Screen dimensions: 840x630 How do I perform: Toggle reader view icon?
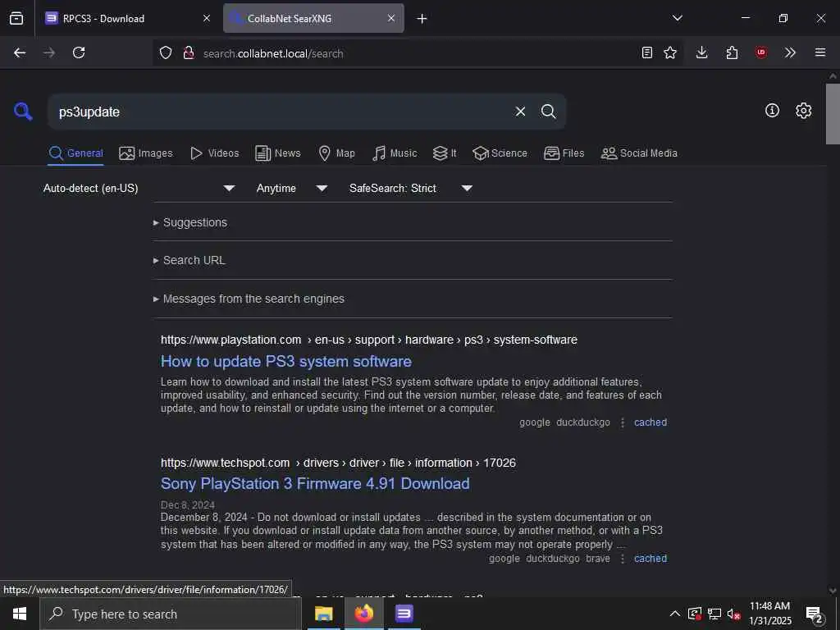(647, 52)
